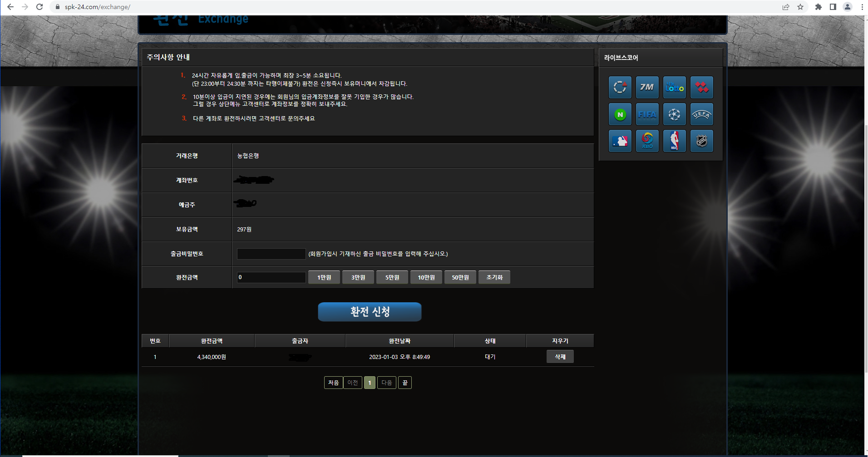Click the Lotto icon
Viewport: 868px width, 457px height.
(674, 87)
